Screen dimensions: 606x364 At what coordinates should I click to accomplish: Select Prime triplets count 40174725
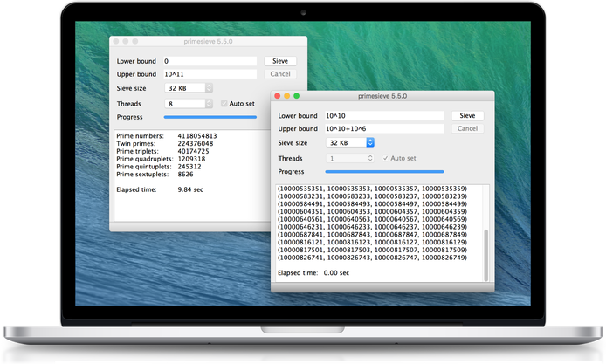click(x=193, y=151)
